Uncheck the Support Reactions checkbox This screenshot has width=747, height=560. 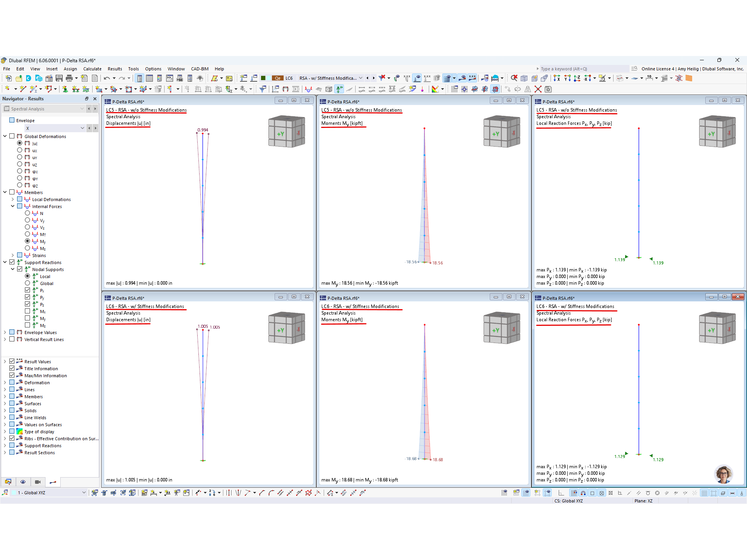[12, 262]
